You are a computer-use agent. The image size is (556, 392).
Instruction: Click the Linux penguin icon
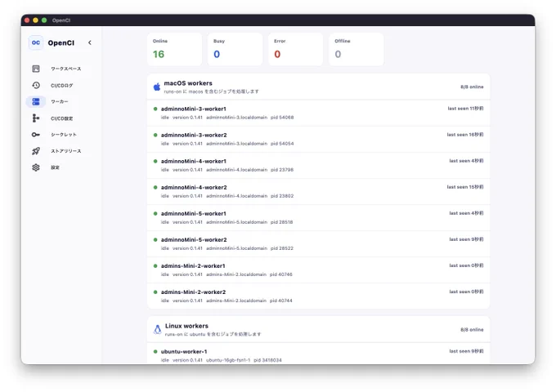coord(158,329)
